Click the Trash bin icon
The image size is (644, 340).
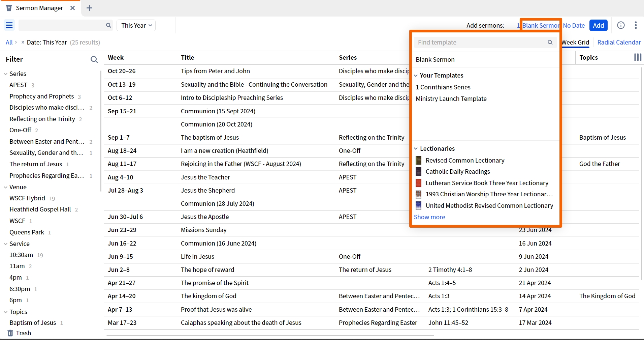click(10, 333)
